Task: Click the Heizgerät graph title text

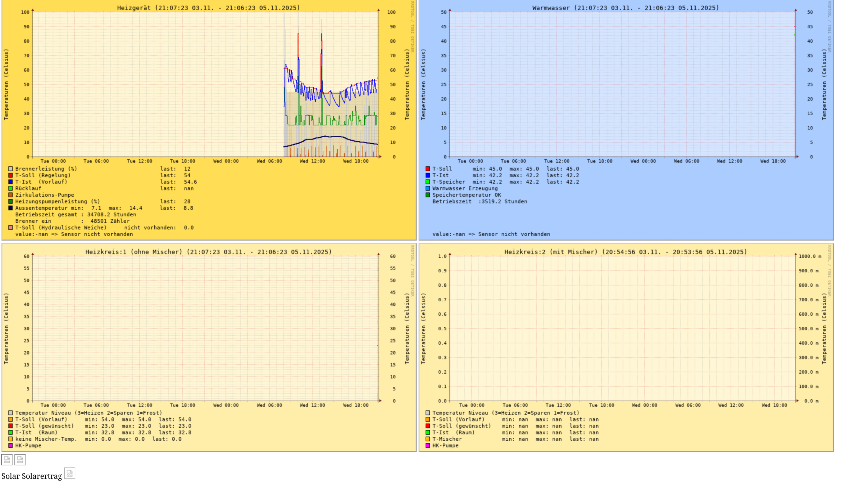Action: coord(208,8)
